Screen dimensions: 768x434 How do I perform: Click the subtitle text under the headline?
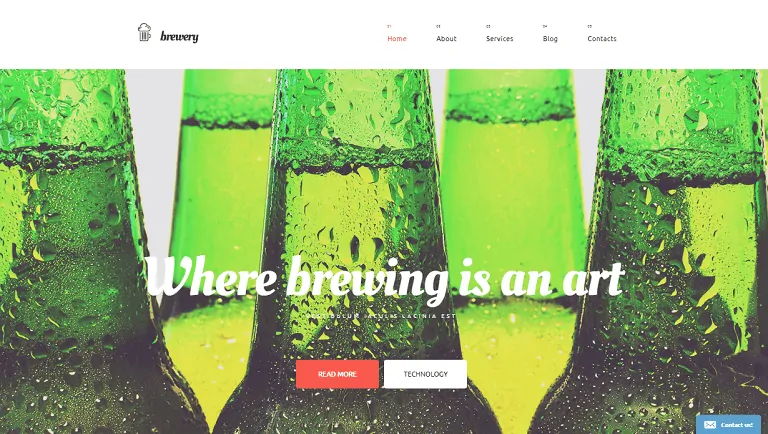[x=381, y=316]
